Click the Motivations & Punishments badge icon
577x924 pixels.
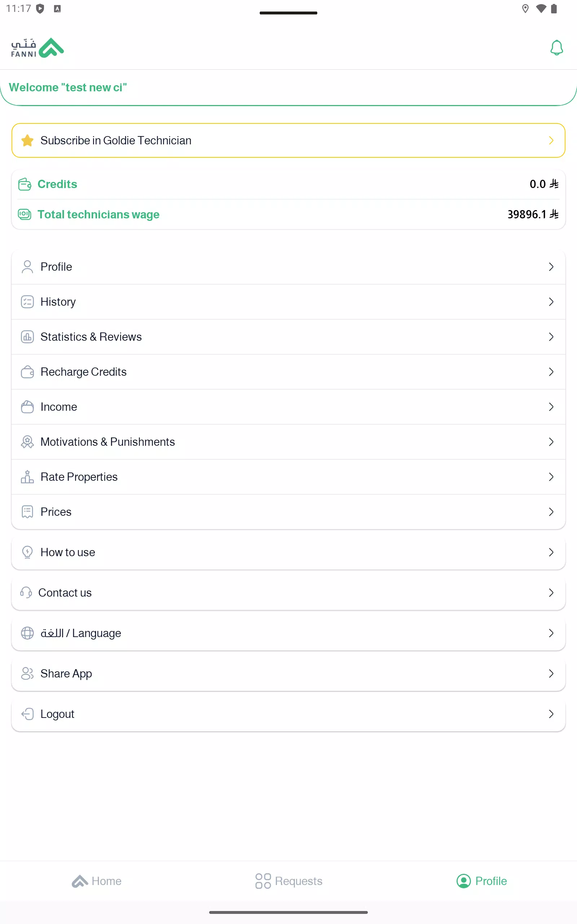[x=27, y=442]
